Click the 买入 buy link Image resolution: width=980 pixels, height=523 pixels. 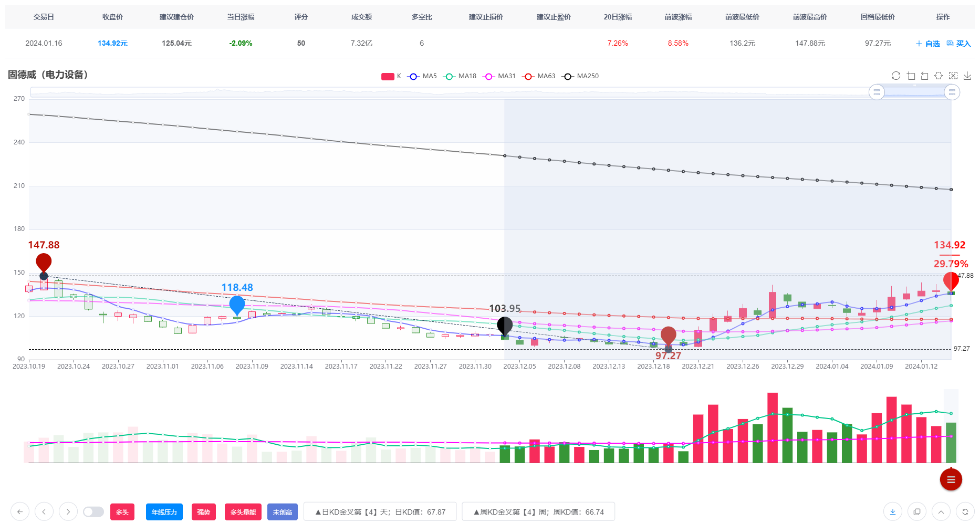pyautogui.click(x=959, y=44)
